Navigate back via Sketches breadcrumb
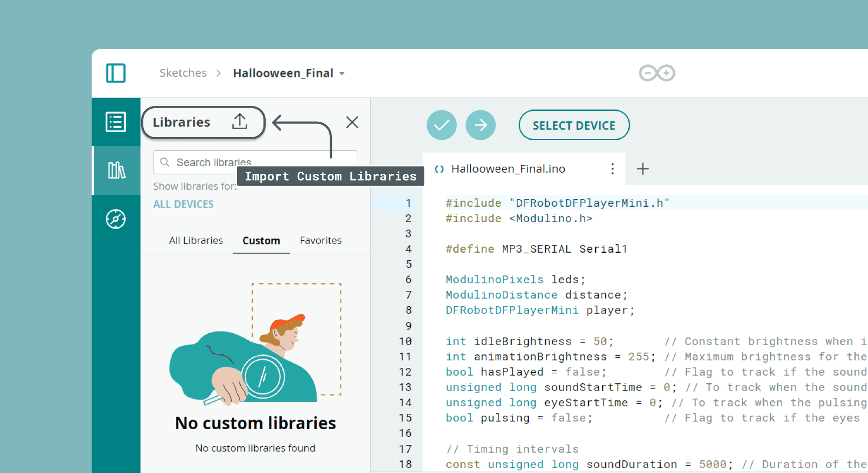 tap(183, 73)
